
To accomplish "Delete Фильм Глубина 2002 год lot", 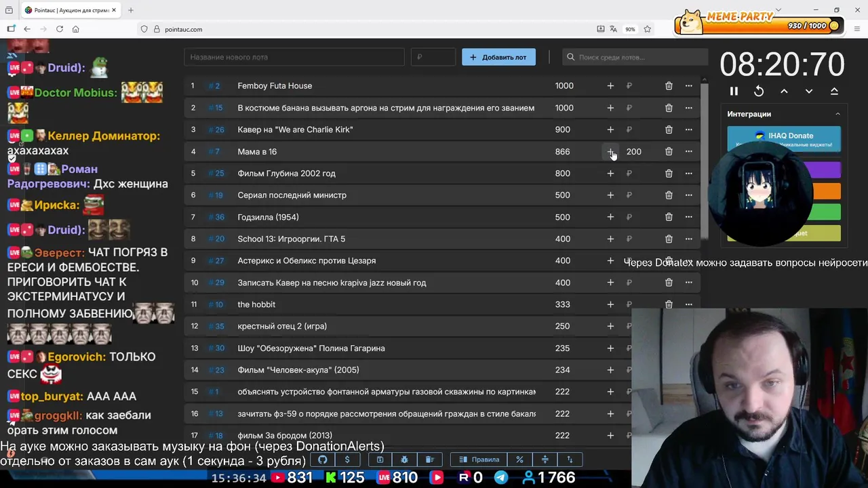I will coord(669,174).
